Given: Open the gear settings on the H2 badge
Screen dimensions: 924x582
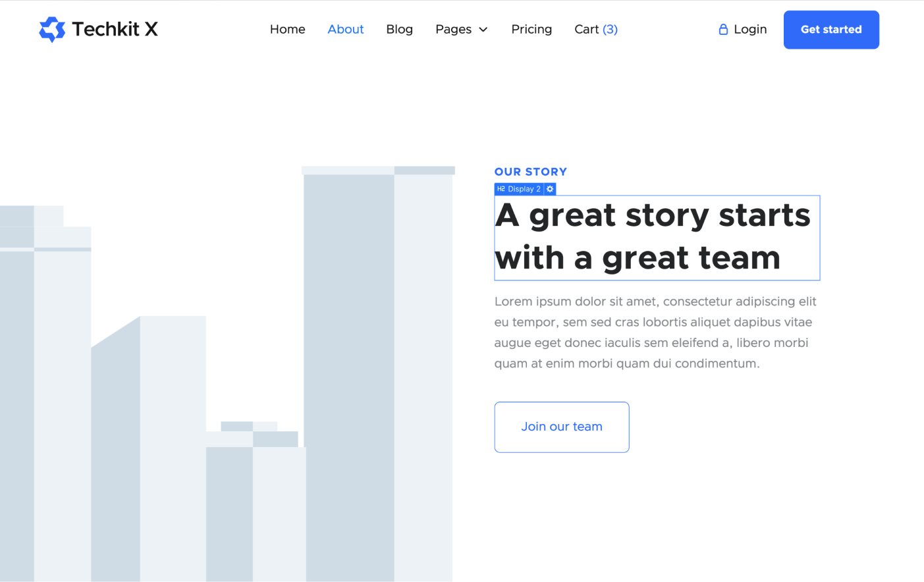Looking at the screenshot, I should click(x=550, y=189).
